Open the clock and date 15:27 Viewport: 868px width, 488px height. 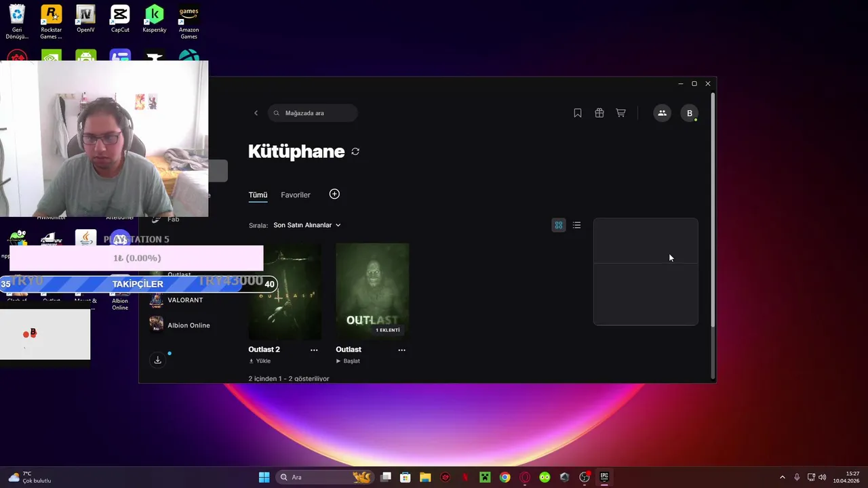pos(847,477)
